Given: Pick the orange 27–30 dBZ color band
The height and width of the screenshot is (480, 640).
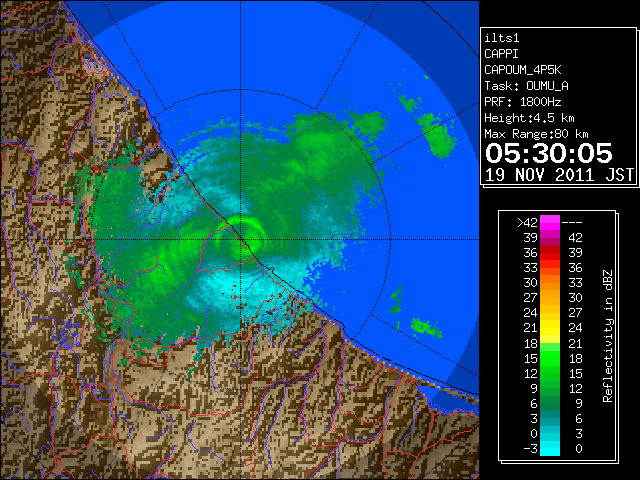Looking at the screenshot, I should click(x=550, y=298).
